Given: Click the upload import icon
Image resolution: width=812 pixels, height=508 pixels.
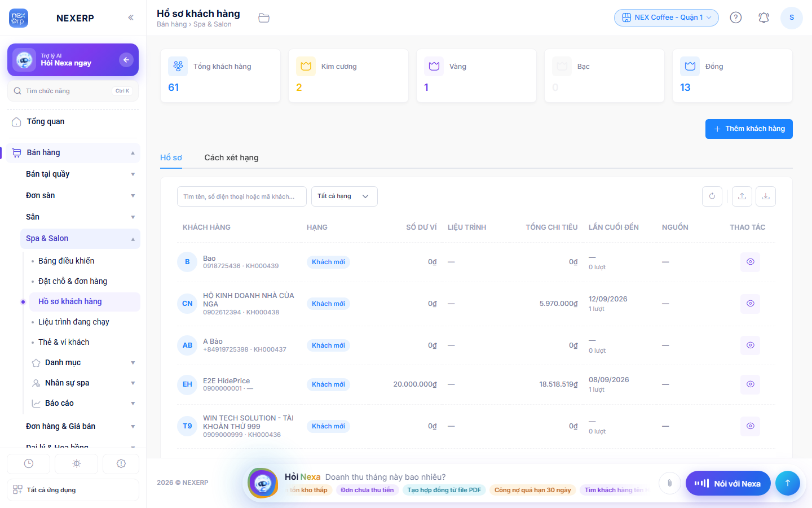Looking at the screenshot, I should 742,196.
